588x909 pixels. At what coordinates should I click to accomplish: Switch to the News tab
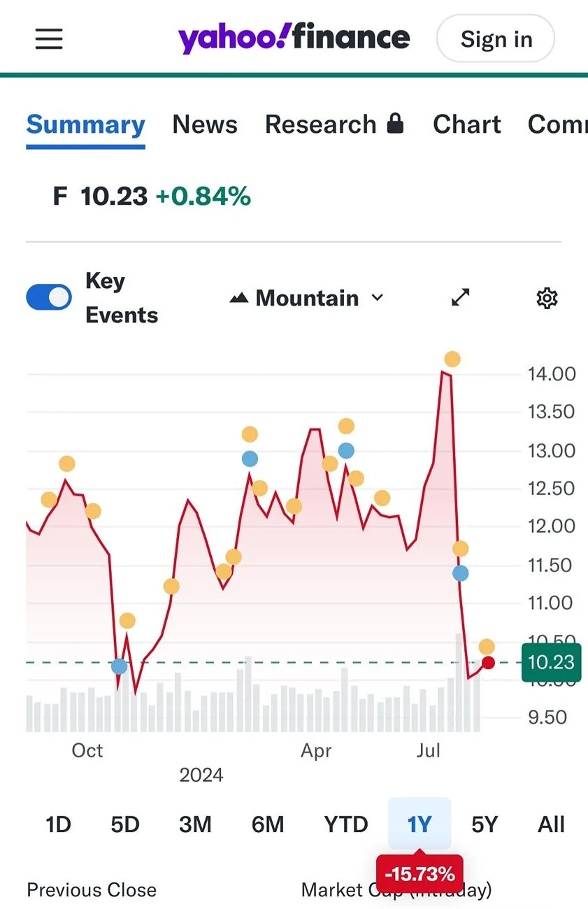tap(205, 124)
